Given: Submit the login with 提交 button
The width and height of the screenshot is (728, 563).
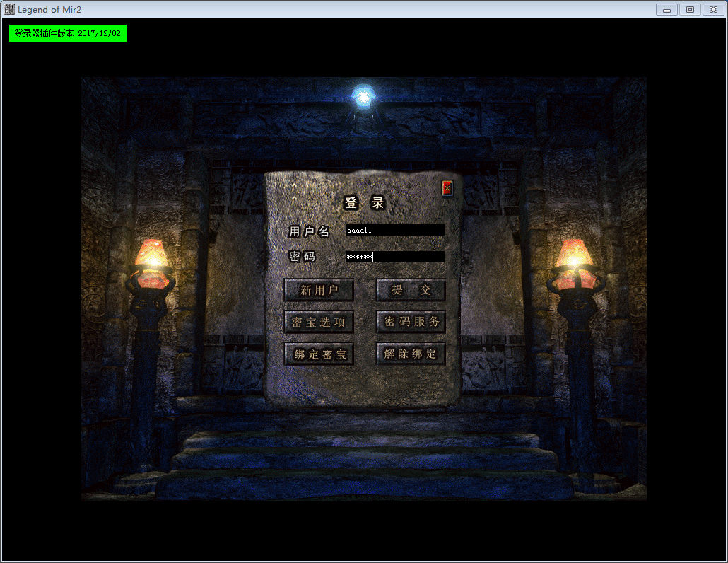Looking at the screenshot, I should (411, 290).
